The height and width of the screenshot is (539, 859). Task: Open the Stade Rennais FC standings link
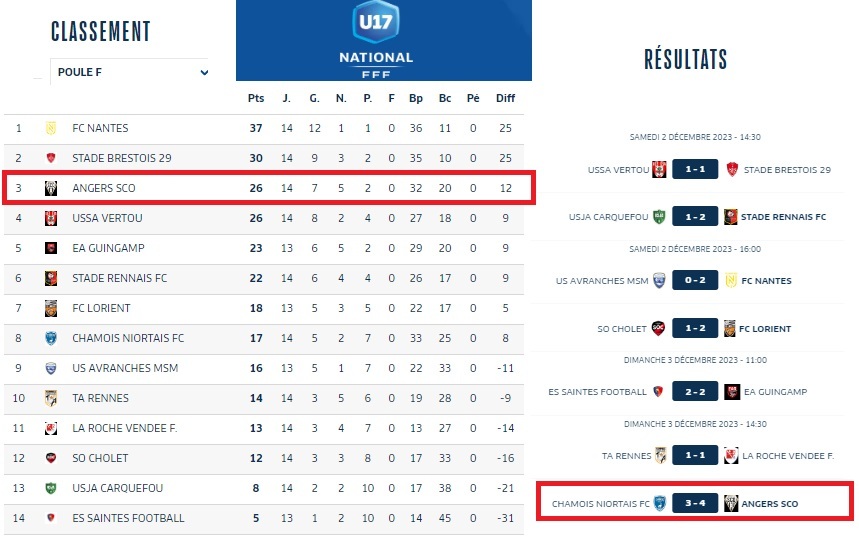[x=119, y=278]
